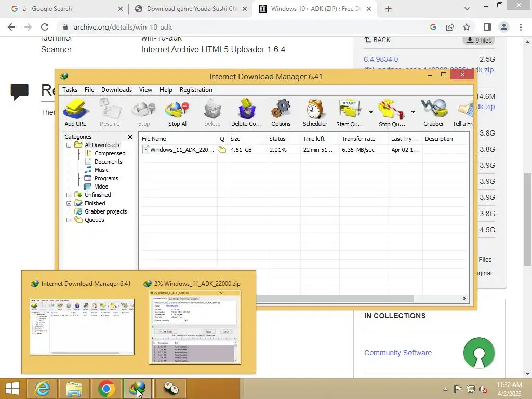Screen dimensions: 532x399
Task: Open Internet Explorer from the taskbar
Action: click(x=42, y=389)
